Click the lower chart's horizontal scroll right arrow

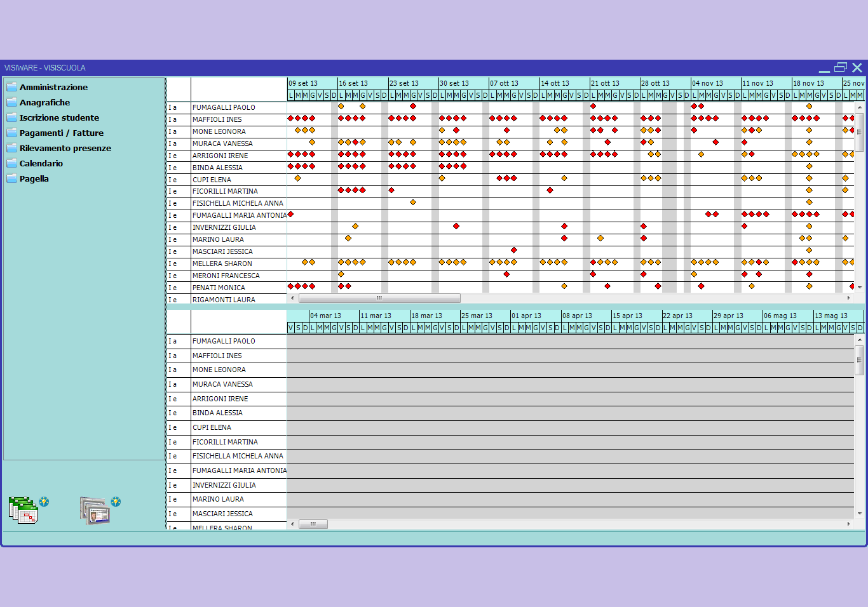coord(848,524)
